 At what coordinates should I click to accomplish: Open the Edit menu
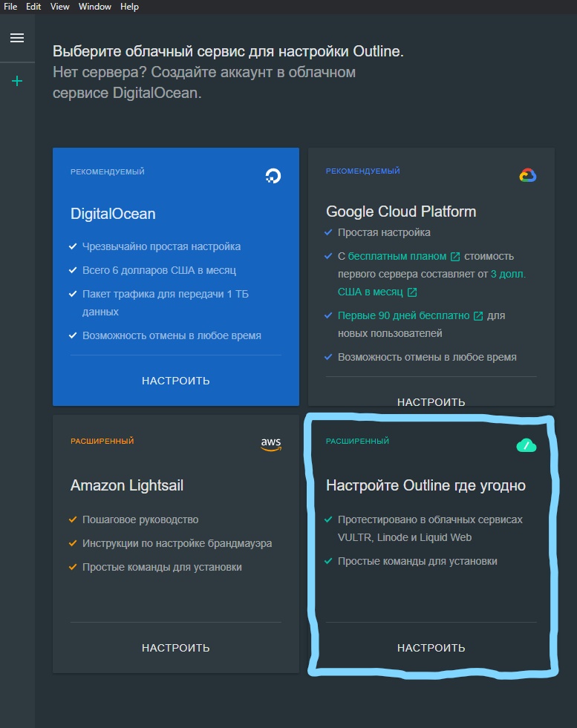(x=33, y=7)
